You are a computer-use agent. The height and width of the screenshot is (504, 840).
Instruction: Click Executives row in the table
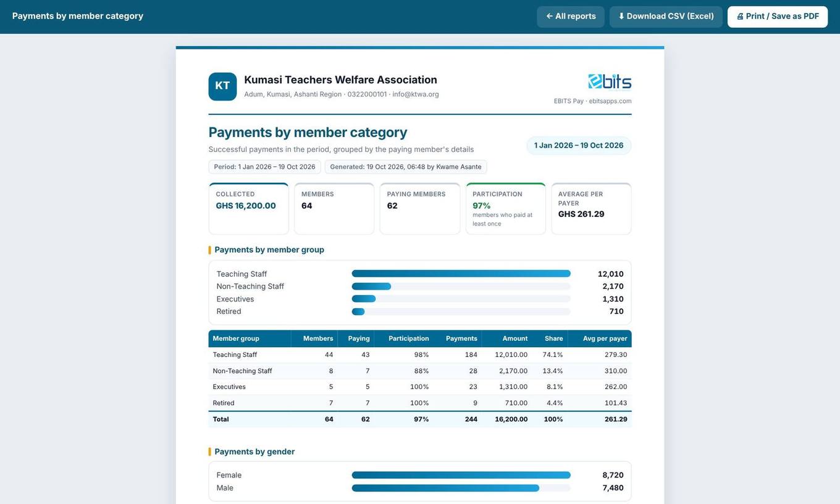tap(420, 387)
